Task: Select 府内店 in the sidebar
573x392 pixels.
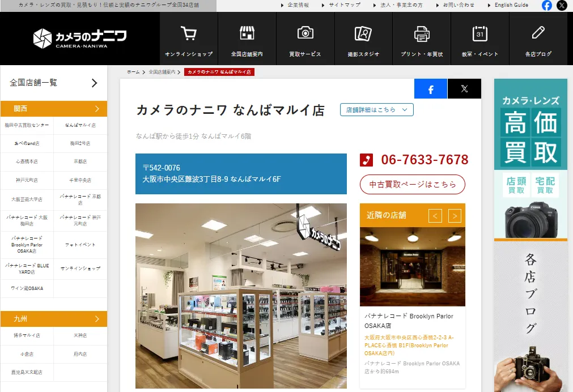Action: click(x=80, y=354)
